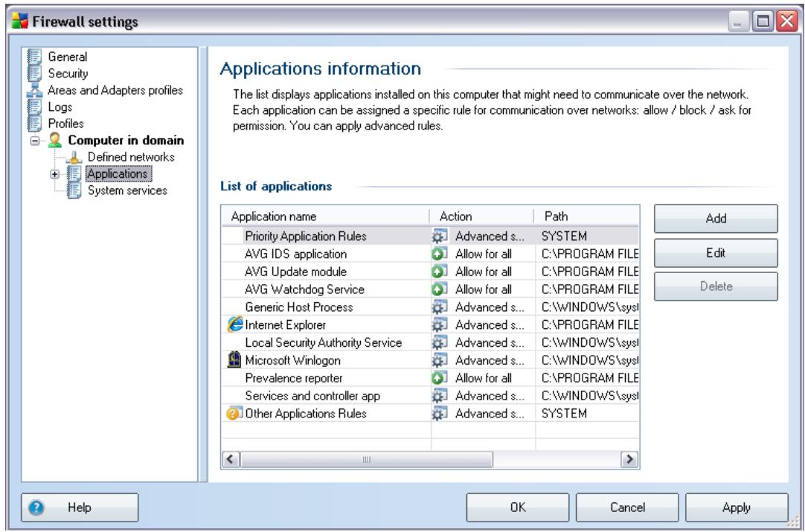Click the AVG logo in title bar
Screen dimensions: 805x532
20,22
